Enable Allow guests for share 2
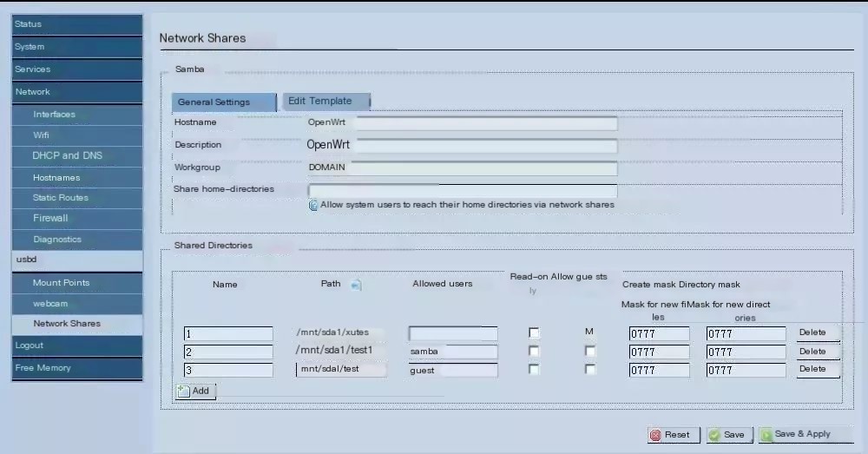Screen dimensions: 868x454 pyautogui.click(x=590, y=351)
